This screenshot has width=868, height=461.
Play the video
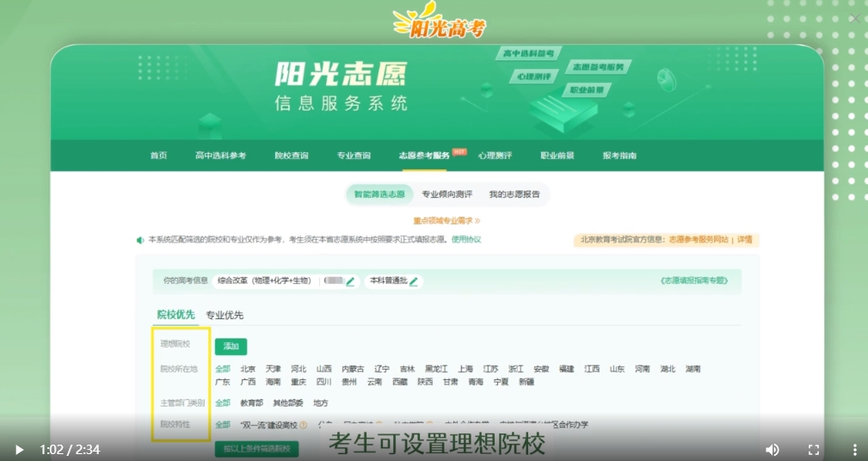pos(20,449)
